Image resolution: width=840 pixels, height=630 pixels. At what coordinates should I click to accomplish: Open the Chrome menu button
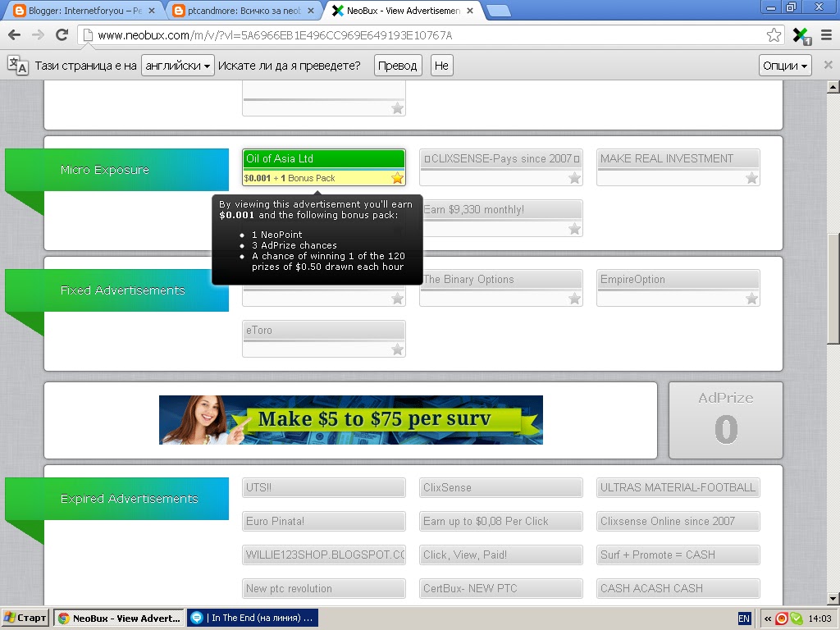tap(827, 35)
